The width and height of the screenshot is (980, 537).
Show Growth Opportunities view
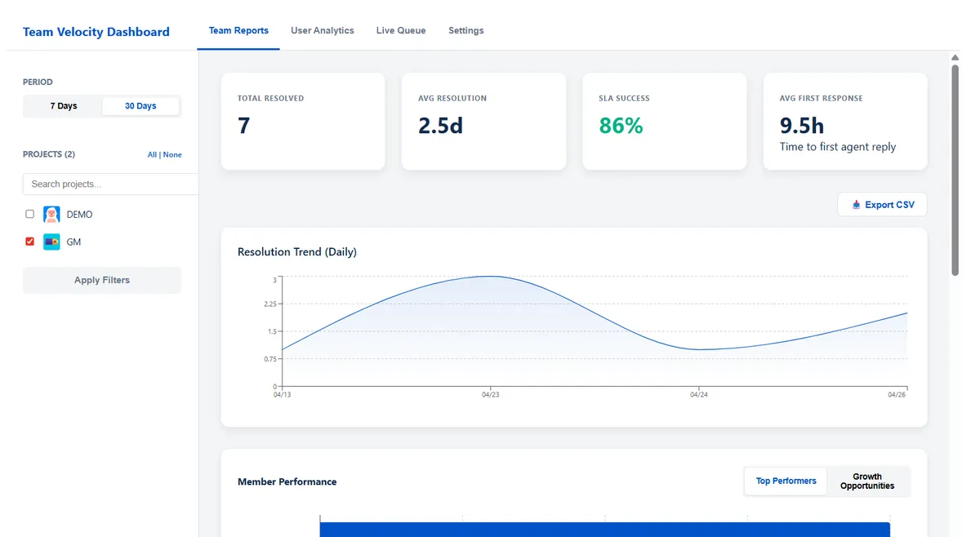(x=867, y=482)
